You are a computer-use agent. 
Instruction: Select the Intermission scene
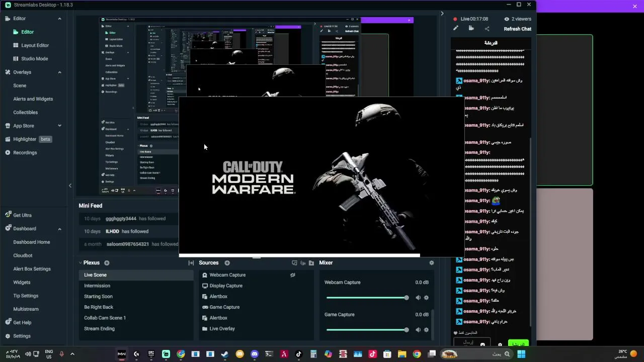coord(136,286)
